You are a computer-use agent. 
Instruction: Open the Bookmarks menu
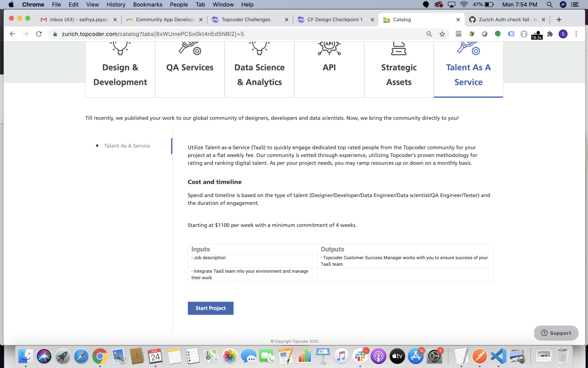[x=147, y=4]
